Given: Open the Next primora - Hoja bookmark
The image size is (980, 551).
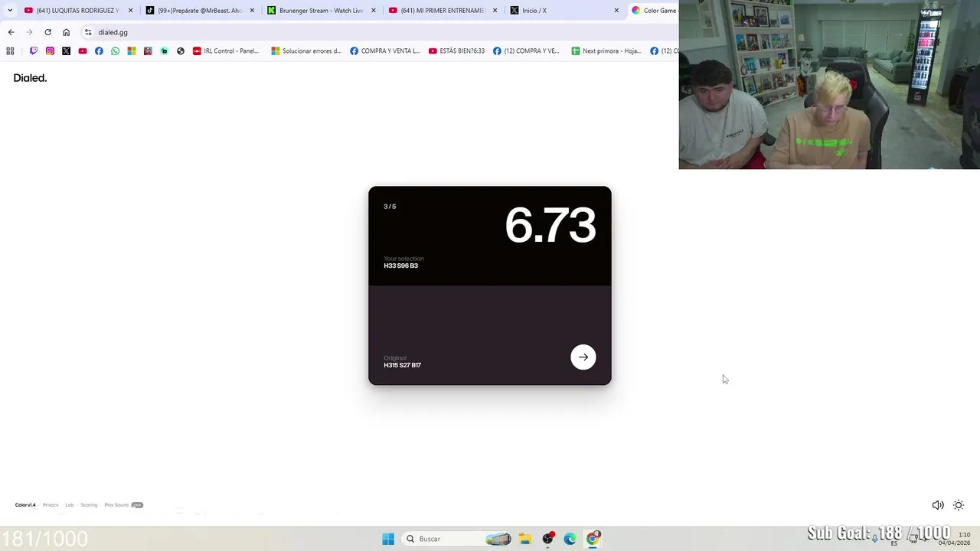Looking at the screenshot, I should 606,51.
